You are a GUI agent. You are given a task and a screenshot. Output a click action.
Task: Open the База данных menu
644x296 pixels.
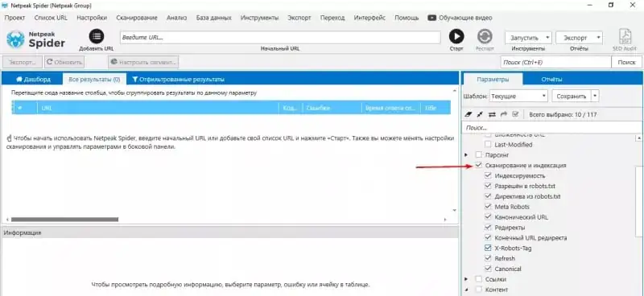pos(213,18)
